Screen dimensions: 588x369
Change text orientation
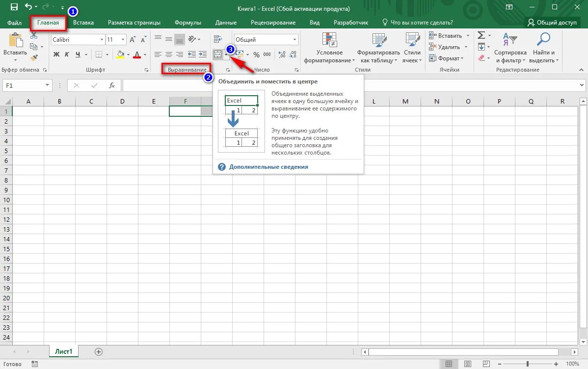coord(192,39)
